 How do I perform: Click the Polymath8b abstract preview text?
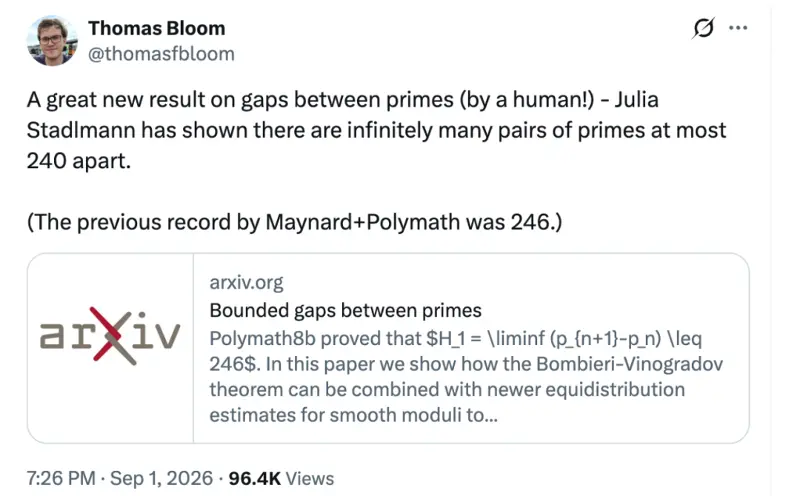click(x=466, y=377)
